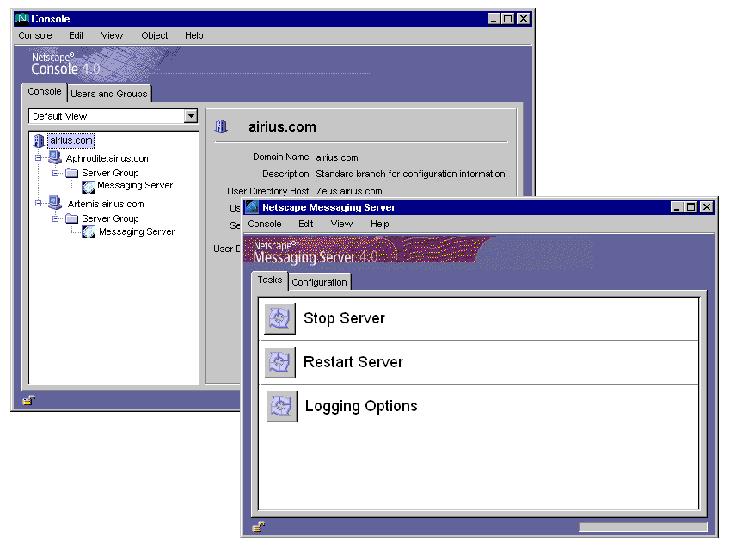730x560 pixels.
Task: Click the Stop Server task label
Action: click(345, 318)
